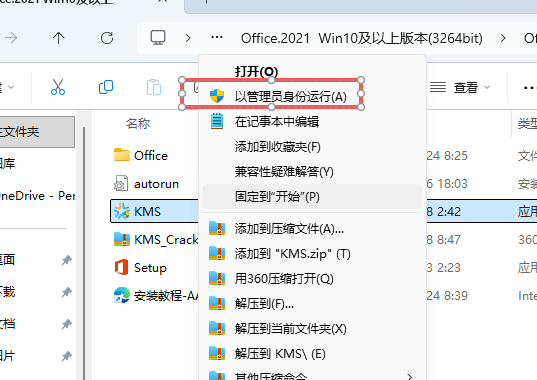The width and height of the screenshot is (537, 380).
Task: Click the KMS_Crack archive icon
Action: click(x=122, y=239)
